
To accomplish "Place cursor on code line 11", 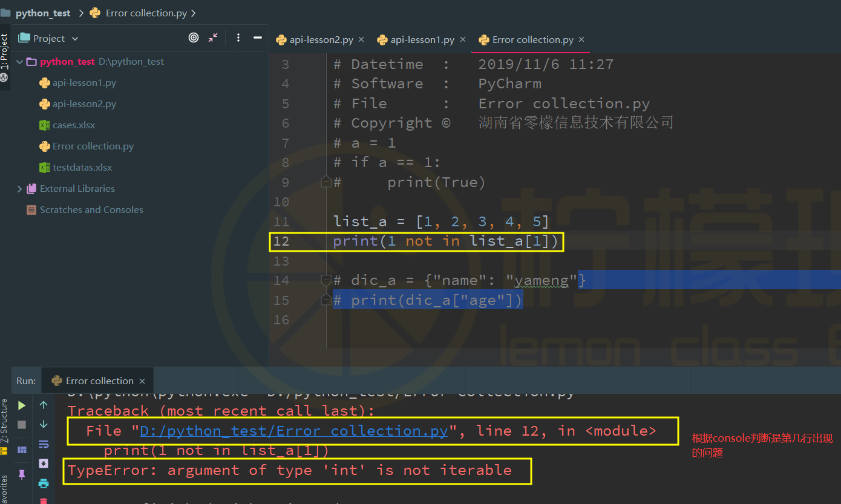I will pos(441,221).
